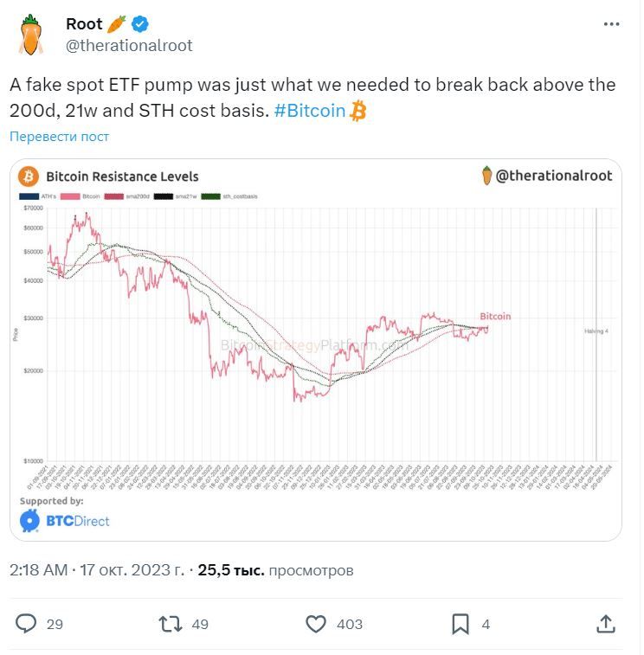Like the post with heart icon

(317, 623)
